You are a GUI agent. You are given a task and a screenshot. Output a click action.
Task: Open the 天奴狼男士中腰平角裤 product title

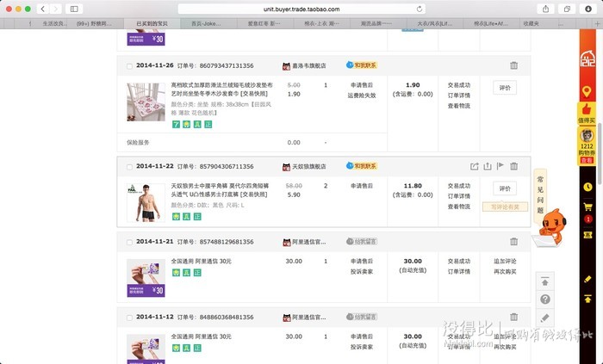220,190
